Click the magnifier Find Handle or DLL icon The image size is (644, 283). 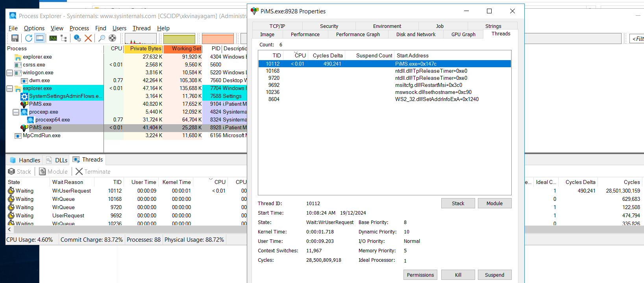coord(102,38)
